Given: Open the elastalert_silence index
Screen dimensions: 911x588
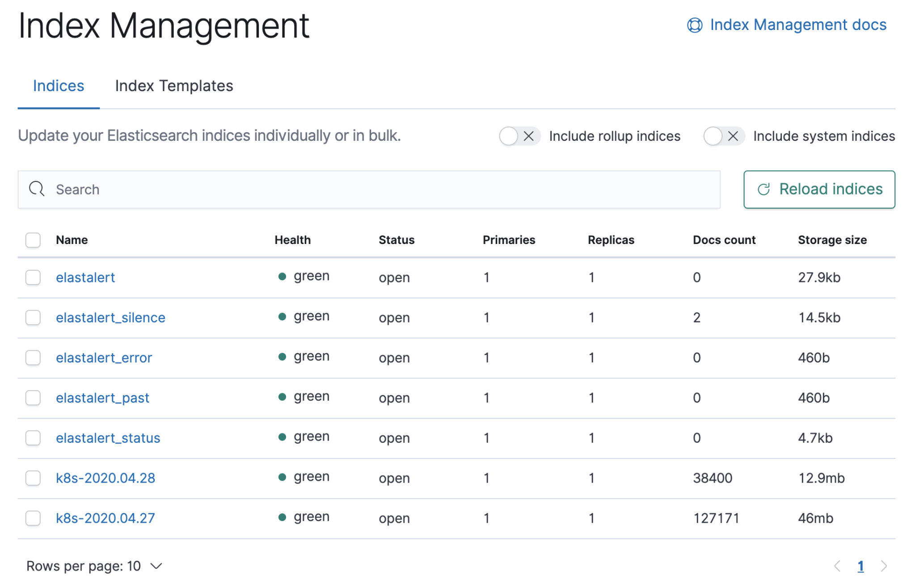Looking at the screenshot, I should click(x=110, y=318).
